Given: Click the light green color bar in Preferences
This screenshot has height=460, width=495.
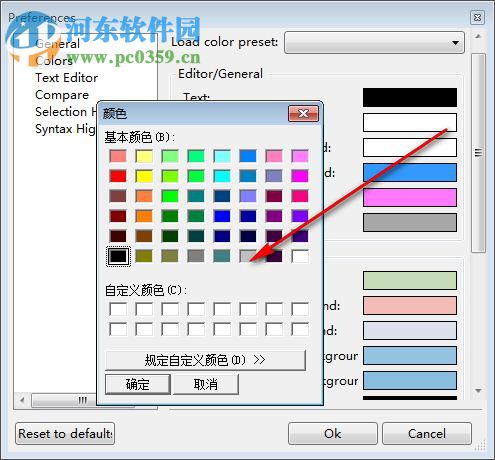Looking at the screenshot, I should point(410,280).
